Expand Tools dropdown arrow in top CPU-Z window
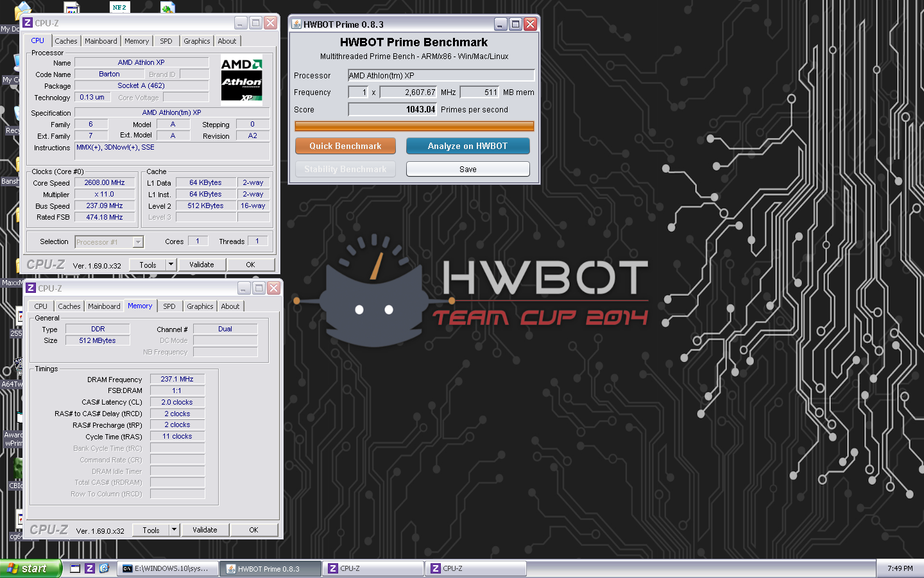The width and height of the screenshot is (924, 578). pyautogui.click(x=171, y=265)
